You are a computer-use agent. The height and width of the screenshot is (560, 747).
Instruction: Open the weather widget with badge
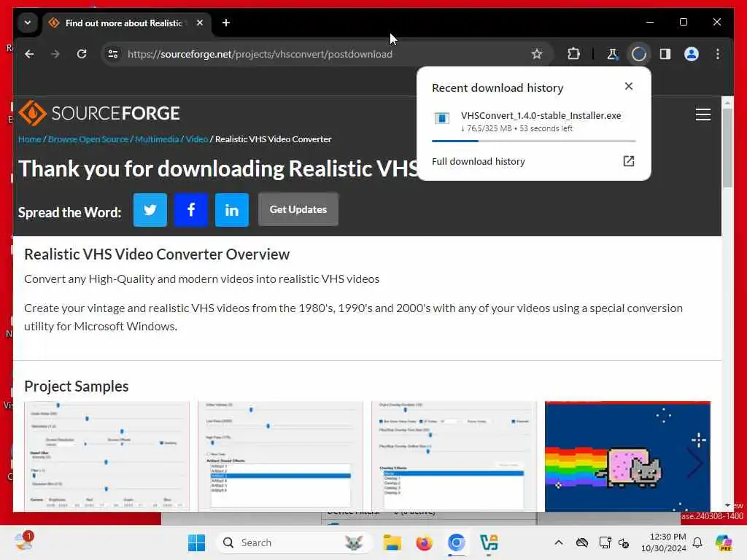[x=24, y=542]
